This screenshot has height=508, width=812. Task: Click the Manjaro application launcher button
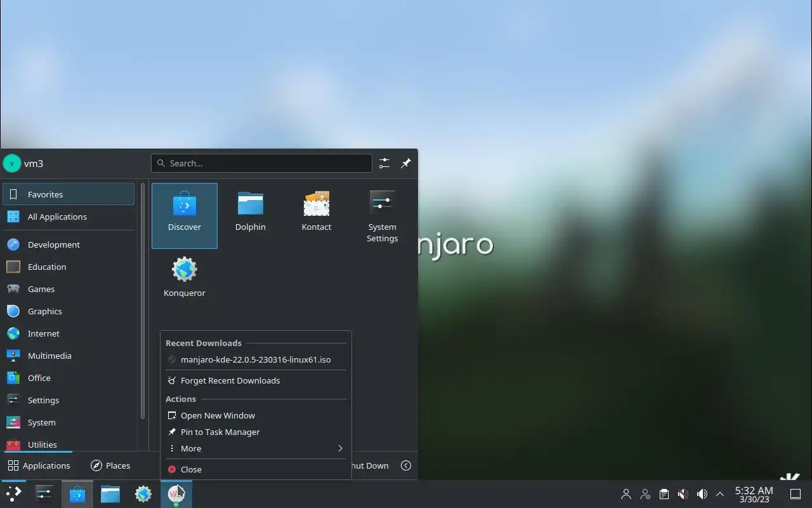[x=13, y=494]
